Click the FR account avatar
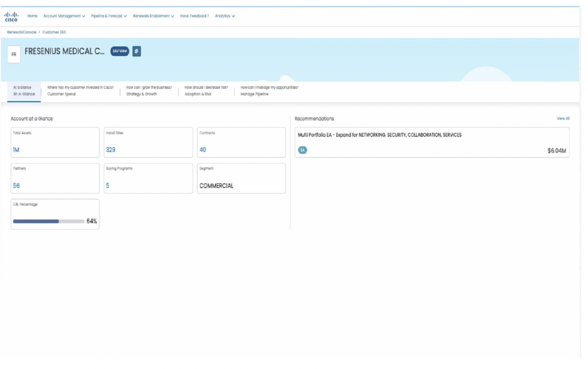This screenshot has height=369, width=588. point(14,54)
